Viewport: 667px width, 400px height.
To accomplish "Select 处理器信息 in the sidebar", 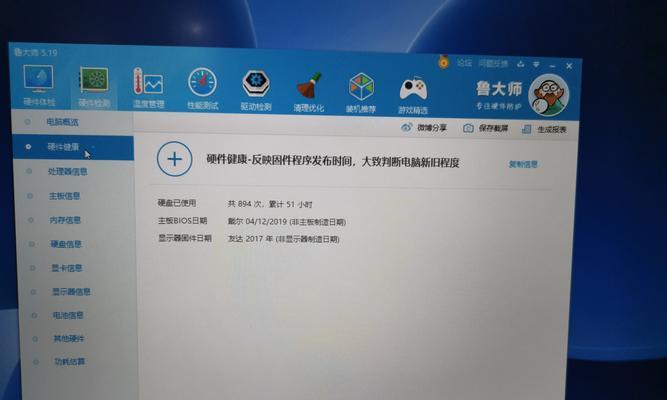I will tap(68, 171).
